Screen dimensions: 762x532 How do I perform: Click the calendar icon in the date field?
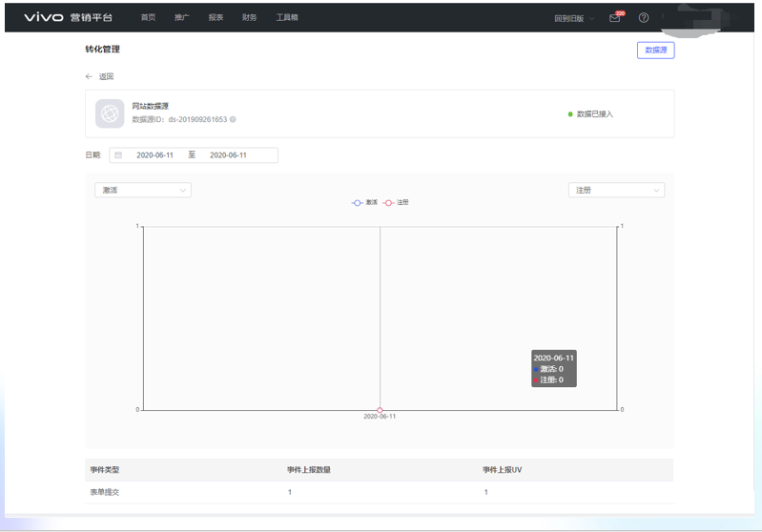[x=118, y=155]
